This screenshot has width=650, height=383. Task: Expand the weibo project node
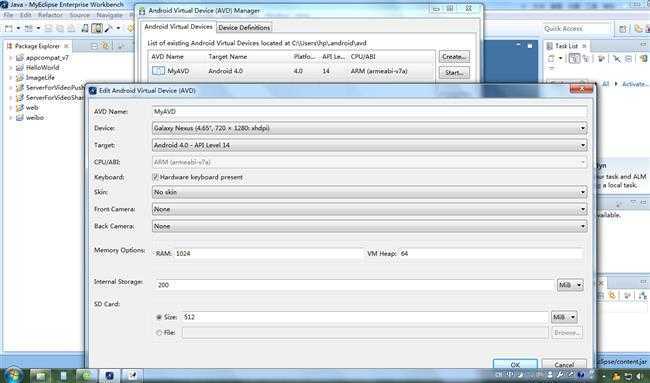[x=11, y=118]
